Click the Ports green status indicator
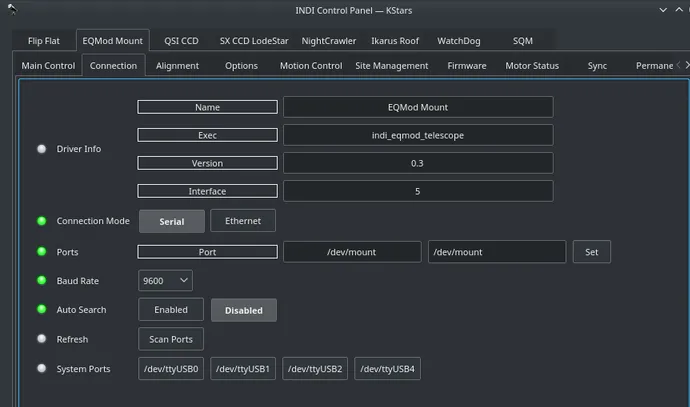This screenshot has height=407, width=690. (42, 252)
